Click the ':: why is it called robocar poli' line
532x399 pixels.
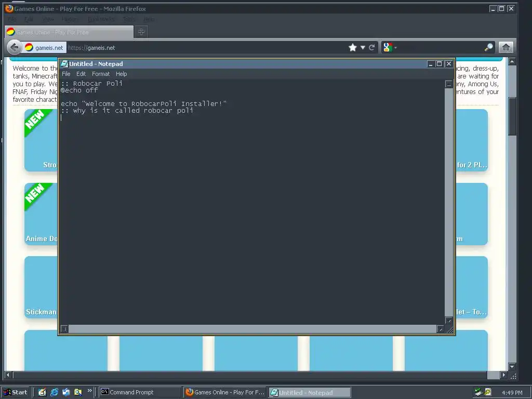click(127, 110)
